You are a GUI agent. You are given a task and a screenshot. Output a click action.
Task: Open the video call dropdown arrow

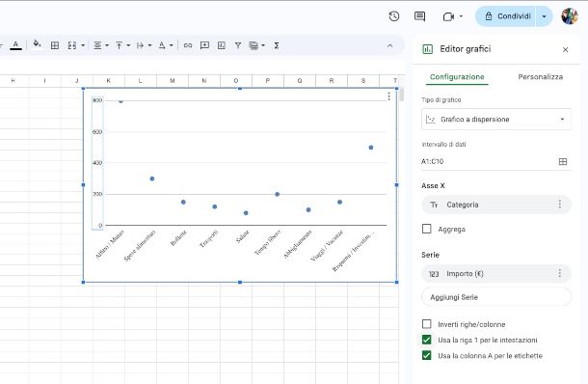[x=461, y=16]
